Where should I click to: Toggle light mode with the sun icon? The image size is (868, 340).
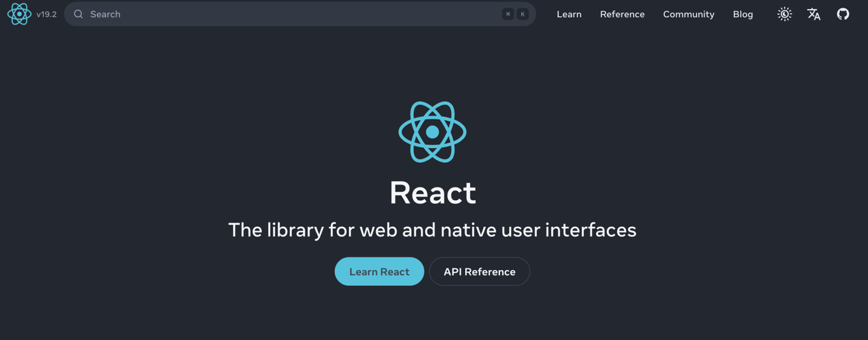(785, 14)
